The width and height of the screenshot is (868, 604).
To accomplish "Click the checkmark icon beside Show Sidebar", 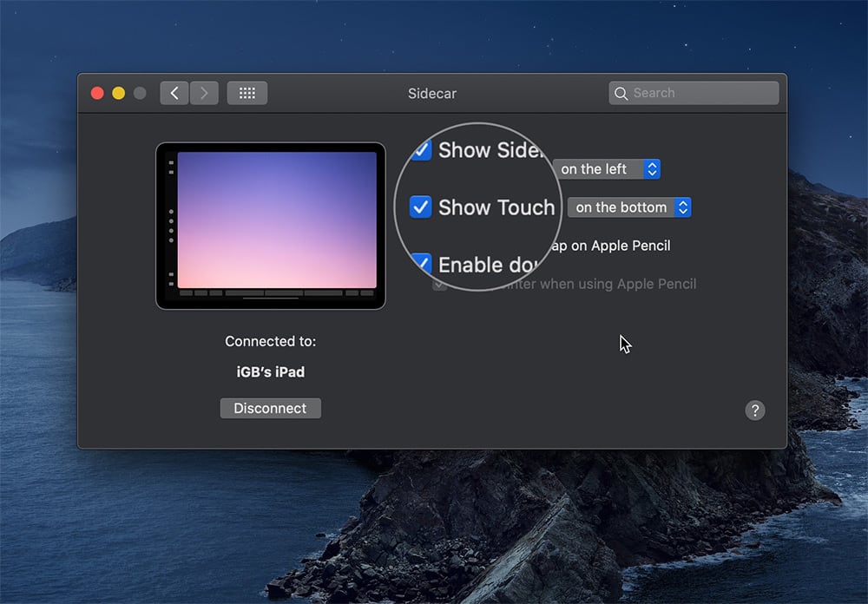I will click(x=421, y=149).
